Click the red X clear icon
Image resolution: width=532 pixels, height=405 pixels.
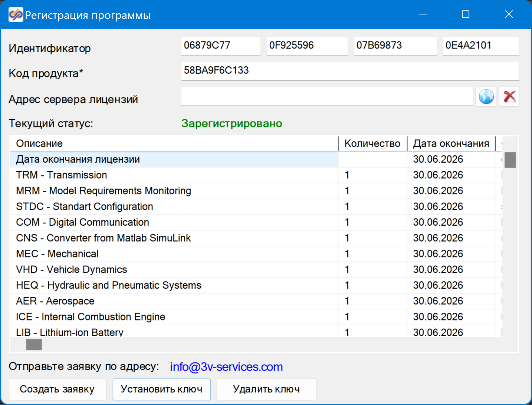509,97
